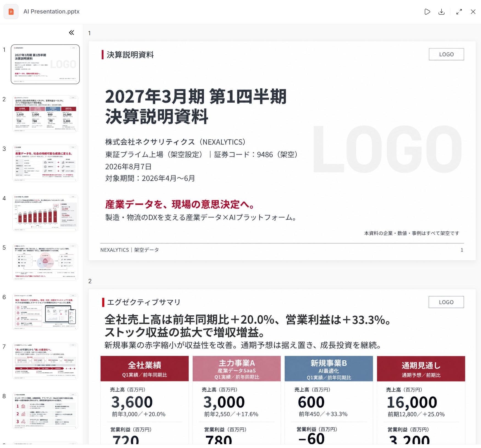Select slide 6 service overview thumbnail
The image size is (481, 448).
tap(45, 312)
